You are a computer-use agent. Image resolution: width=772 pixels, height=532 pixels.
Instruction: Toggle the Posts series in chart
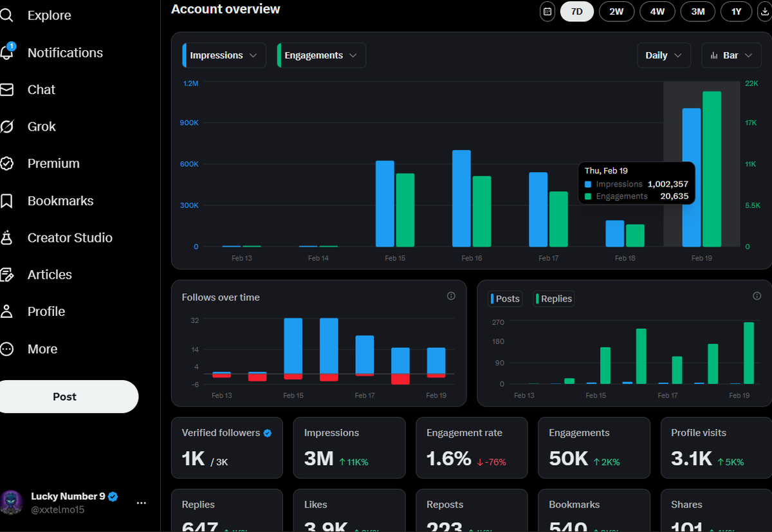tap(506, 298)
